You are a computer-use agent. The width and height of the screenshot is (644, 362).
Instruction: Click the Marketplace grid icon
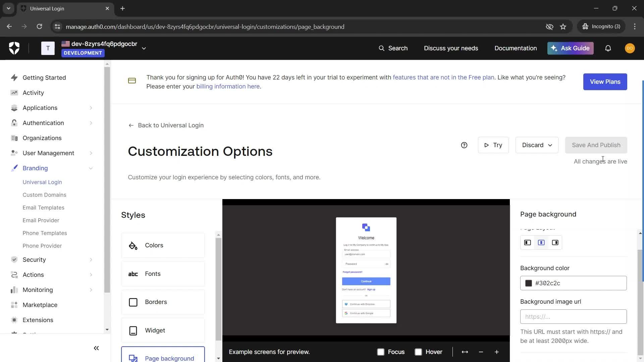tap(14, 305)
